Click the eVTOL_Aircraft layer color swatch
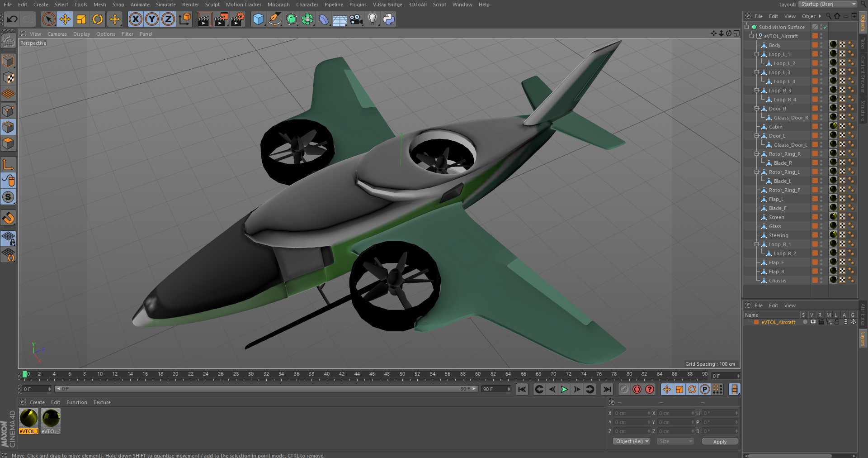The width and height of the screenshot is (868, 458). click(756, 322)
